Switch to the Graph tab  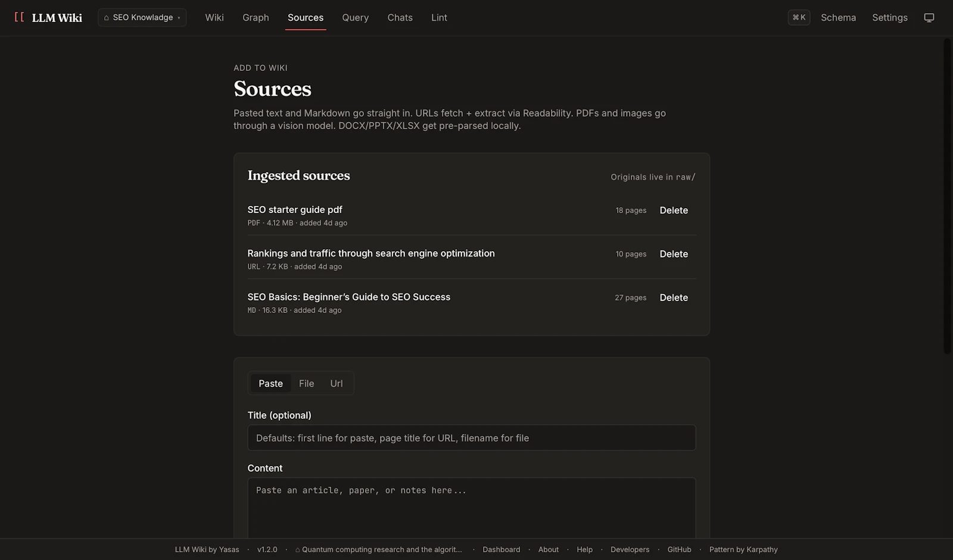(256, 17)
